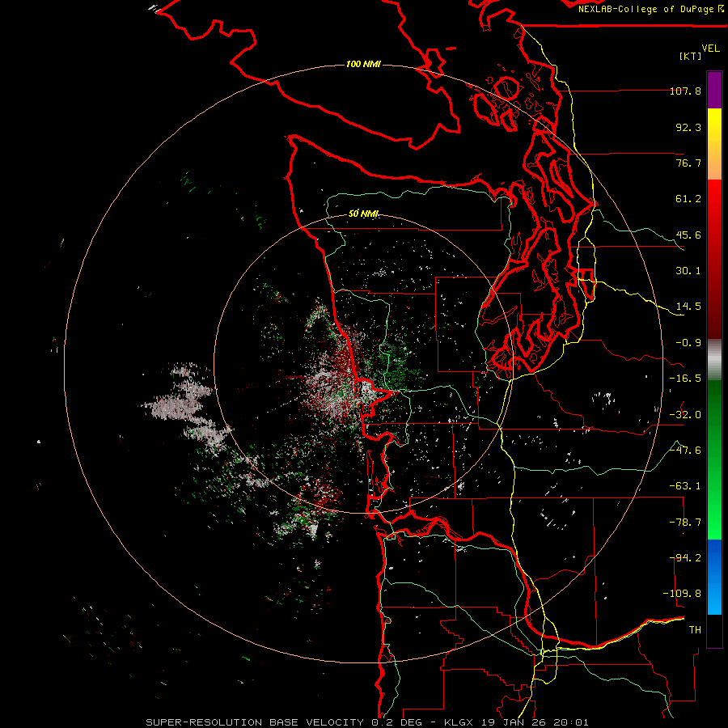Click the VEL legend title
728x728 pixels.
coord(710,49)
